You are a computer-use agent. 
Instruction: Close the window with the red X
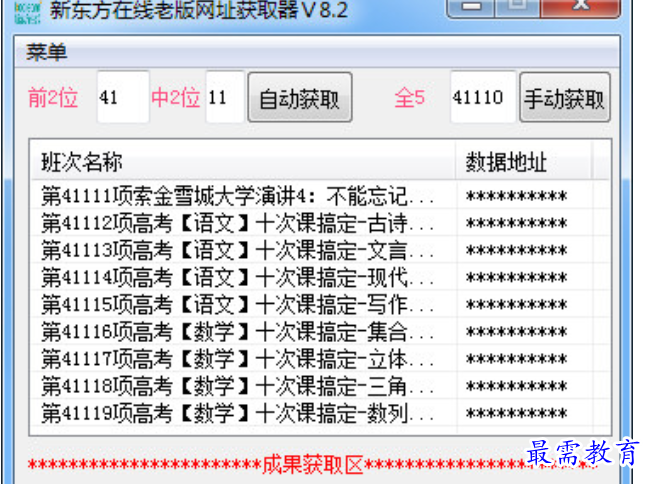coord(581,7)
